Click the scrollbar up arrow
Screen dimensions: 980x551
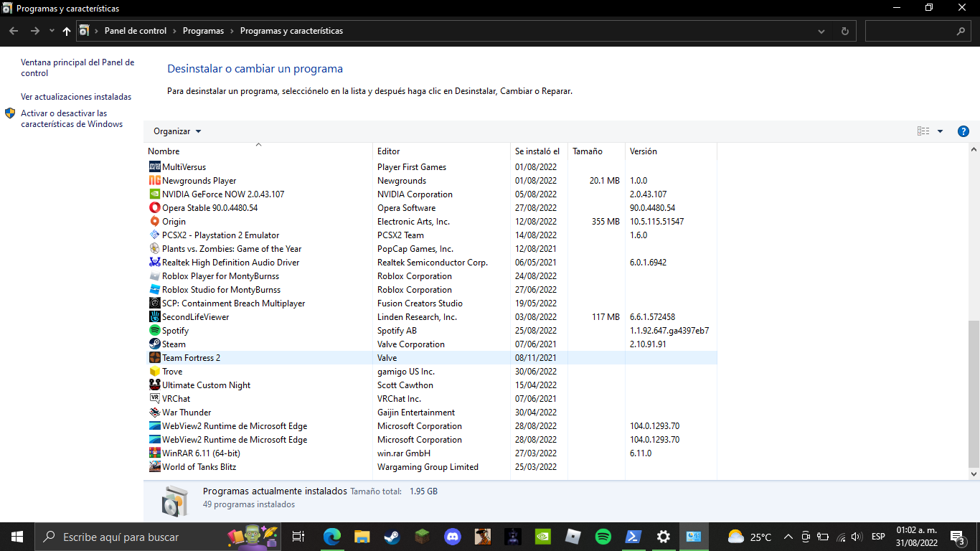[x=974, y=150]
